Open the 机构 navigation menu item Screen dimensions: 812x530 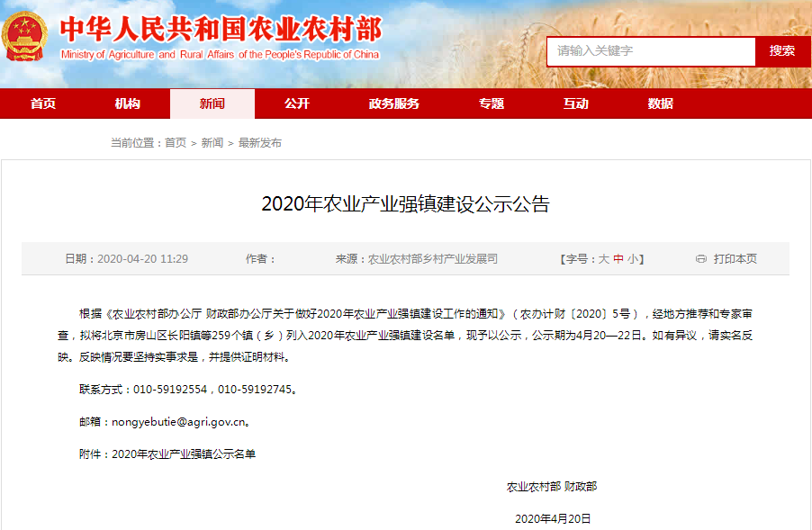point(127,103)
